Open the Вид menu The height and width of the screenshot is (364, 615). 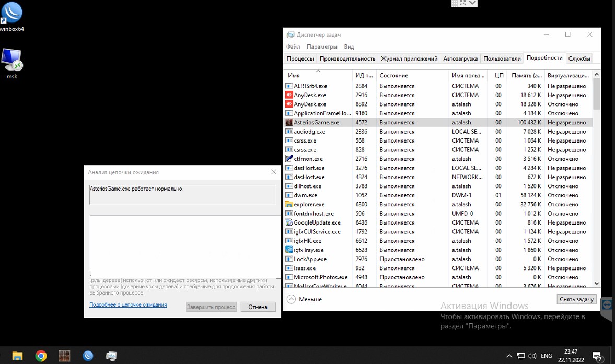pyautogui.click(x=349, y=46)
